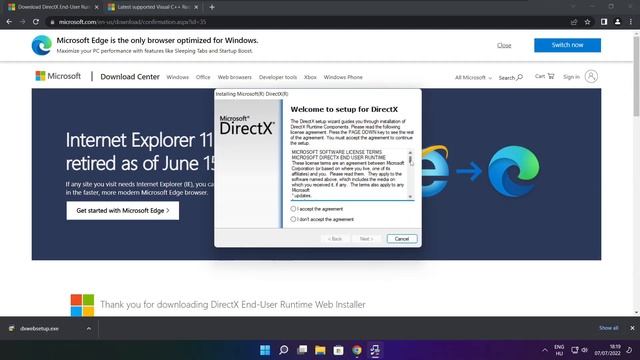Click the address bar URL
The width and height of the screenshot is (640, 360).
click(132, 22)
